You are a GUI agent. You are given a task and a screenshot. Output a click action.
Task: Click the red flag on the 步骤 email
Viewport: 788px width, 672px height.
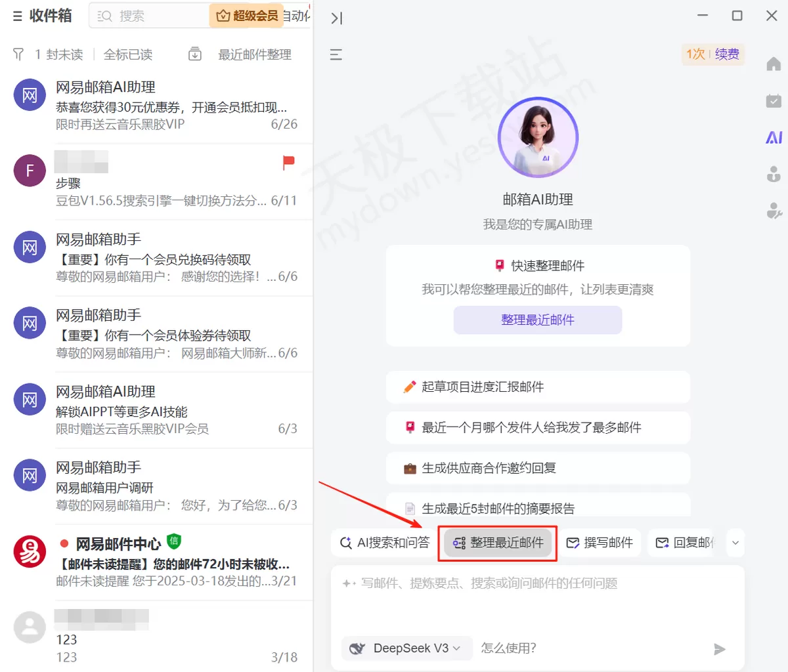288,162
